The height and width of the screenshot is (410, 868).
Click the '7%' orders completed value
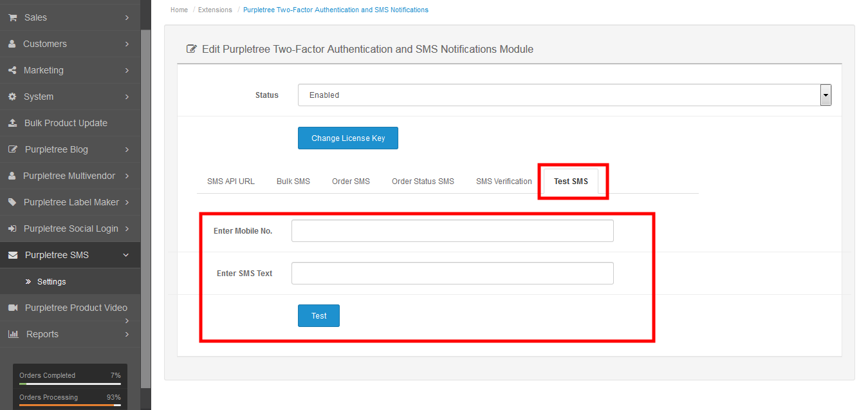coord(116,375)
